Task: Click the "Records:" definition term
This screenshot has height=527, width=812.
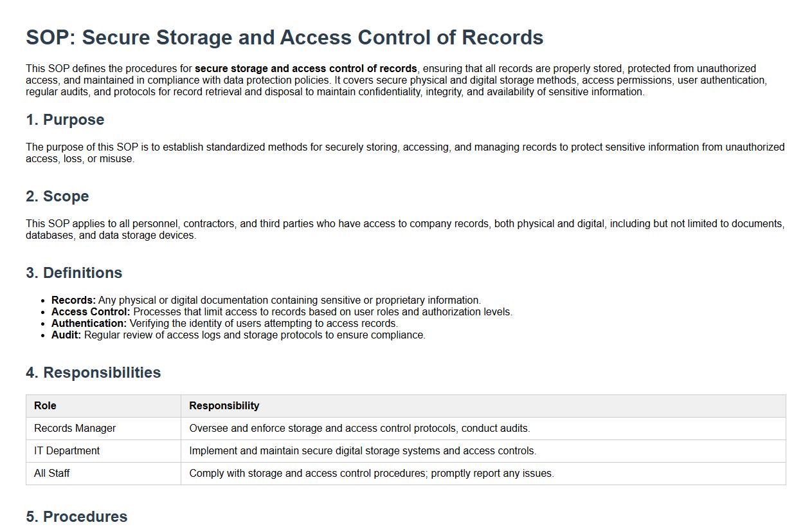Action: point(73,300)
